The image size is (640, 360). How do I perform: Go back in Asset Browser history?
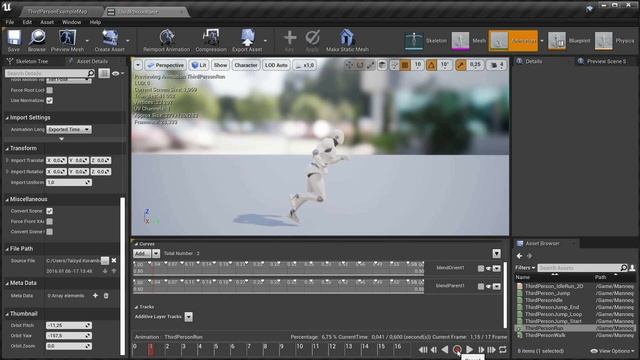(x=519, y=256)
